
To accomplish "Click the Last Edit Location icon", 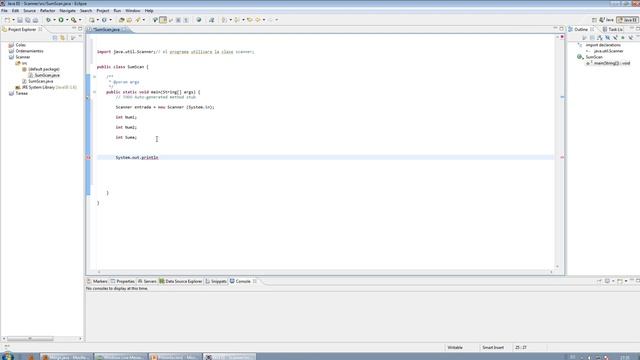I will (250, 20).
